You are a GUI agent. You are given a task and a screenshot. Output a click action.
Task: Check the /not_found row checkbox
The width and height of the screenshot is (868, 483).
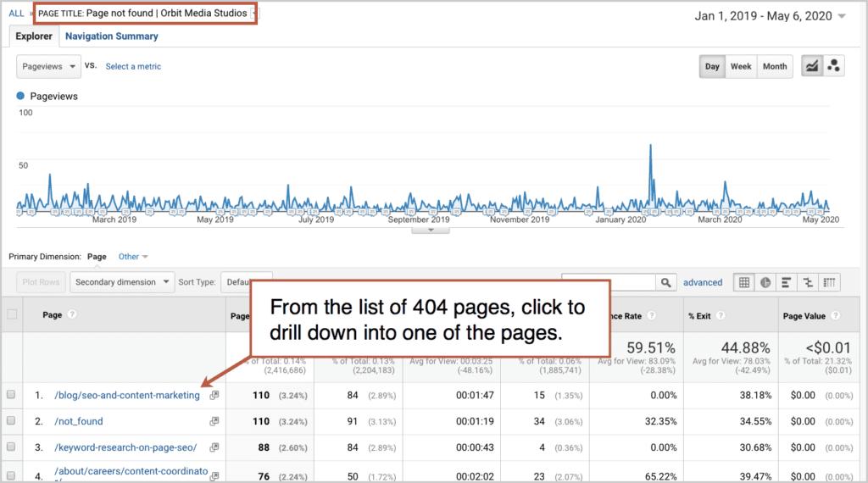tap(10, 420)
